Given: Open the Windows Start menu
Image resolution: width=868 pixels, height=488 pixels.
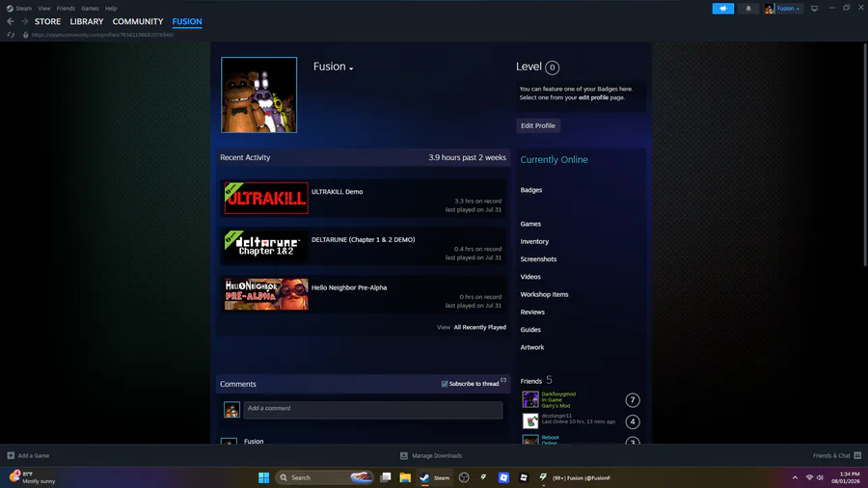Looking at the screenshot, I should coord(263,477).
